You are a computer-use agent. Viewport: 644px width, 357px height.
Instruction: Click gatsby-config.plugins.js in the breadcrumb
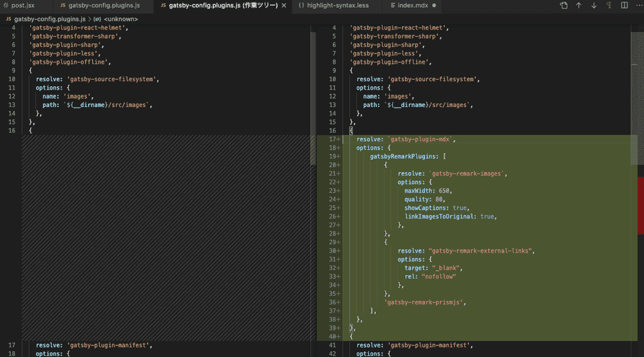[x=50, y=19]
